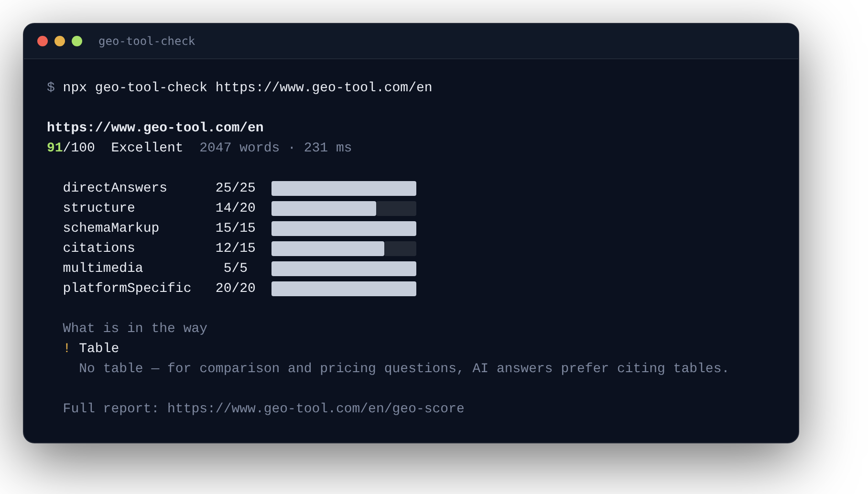The width and height of the screenshot is (868, 494).
Task: Click the structure progress bar
Action: [344, 208]
